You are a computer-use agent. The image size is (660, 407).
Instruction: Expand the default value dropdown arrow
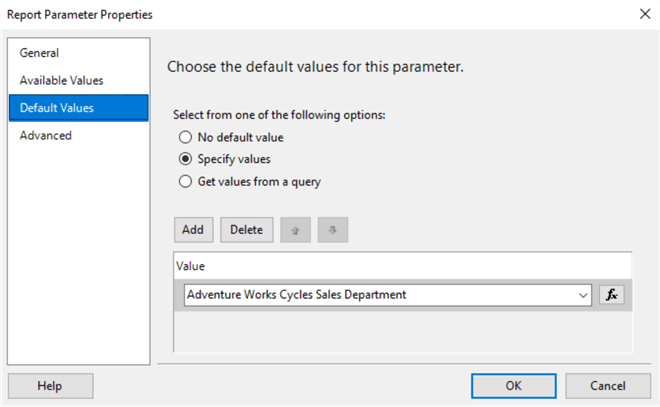point(583,295)
